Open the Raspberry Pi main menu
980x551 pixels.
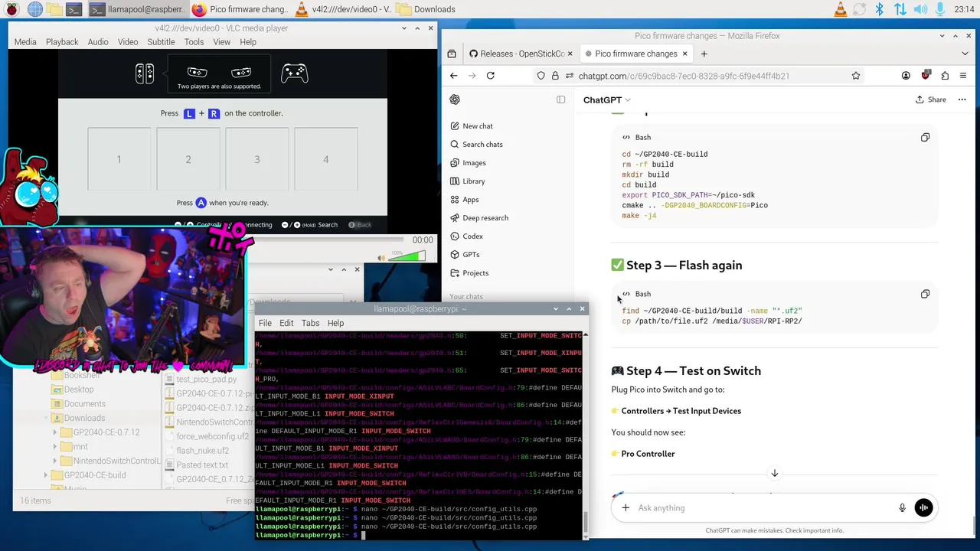pos(11,9)
